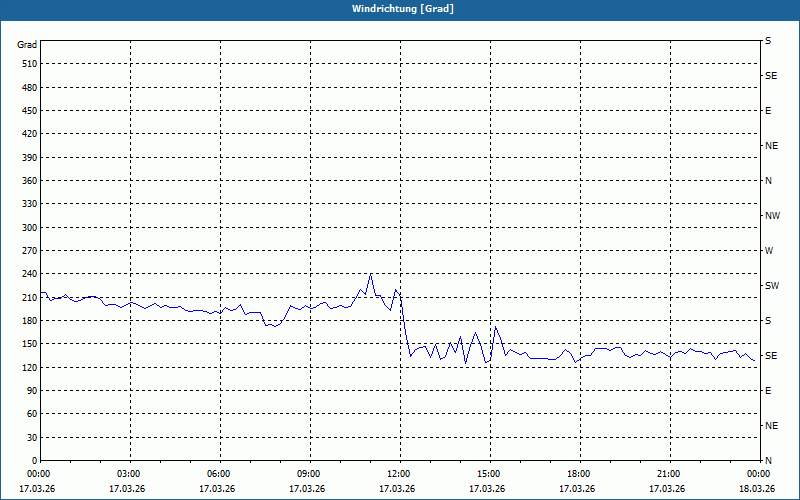Click the 360 degree label on the left axis
The height and width of the screenshot is (500, 800).
[27, 181]
